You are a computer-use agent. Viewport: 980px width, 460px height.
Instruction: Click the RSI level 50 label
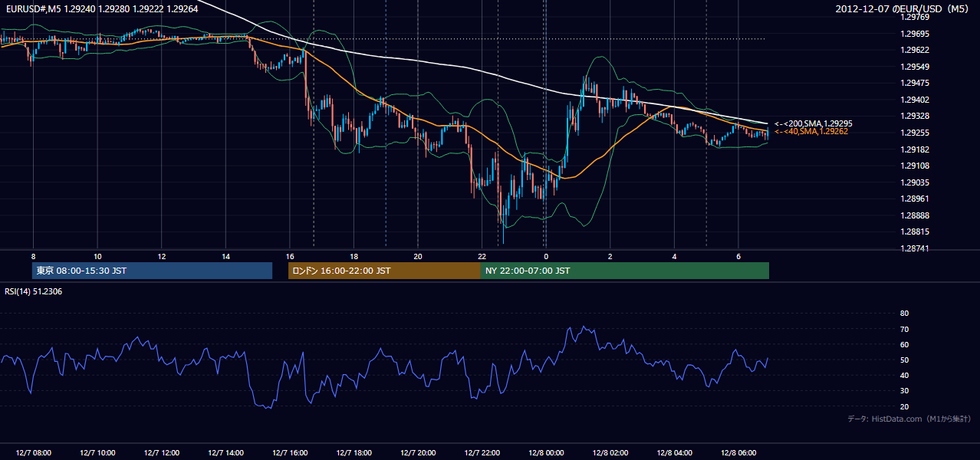(x=904, y=360)
